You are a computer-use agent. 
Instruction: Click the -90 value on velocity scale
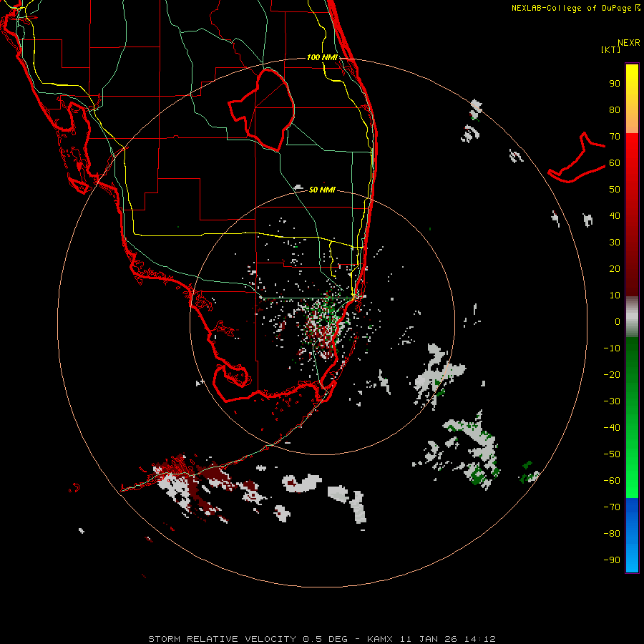612,560
